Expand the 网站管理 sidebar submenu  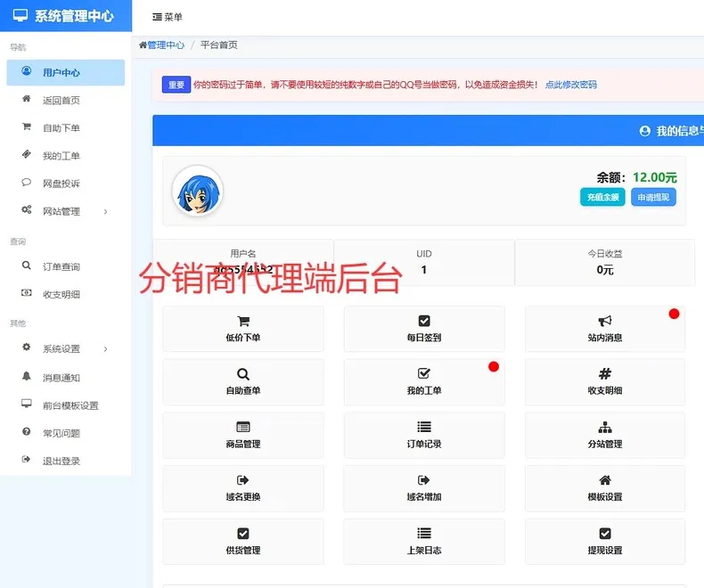click(65, 211)
